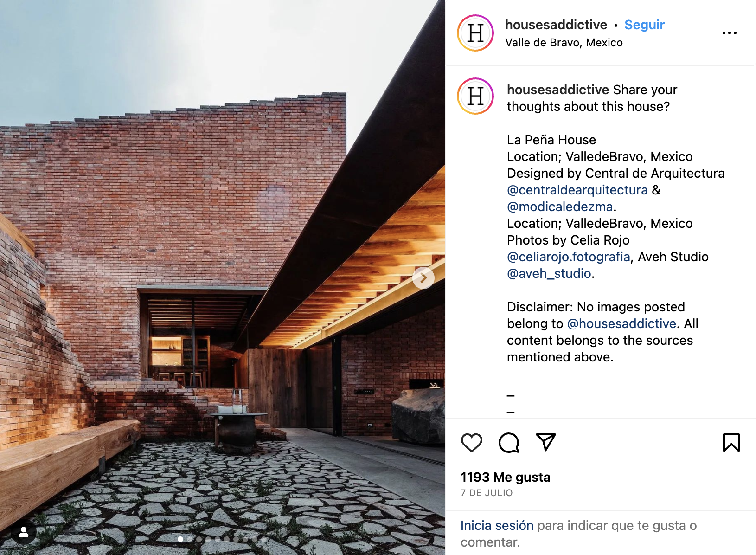Like the post with the heart icon

(472, 443)
